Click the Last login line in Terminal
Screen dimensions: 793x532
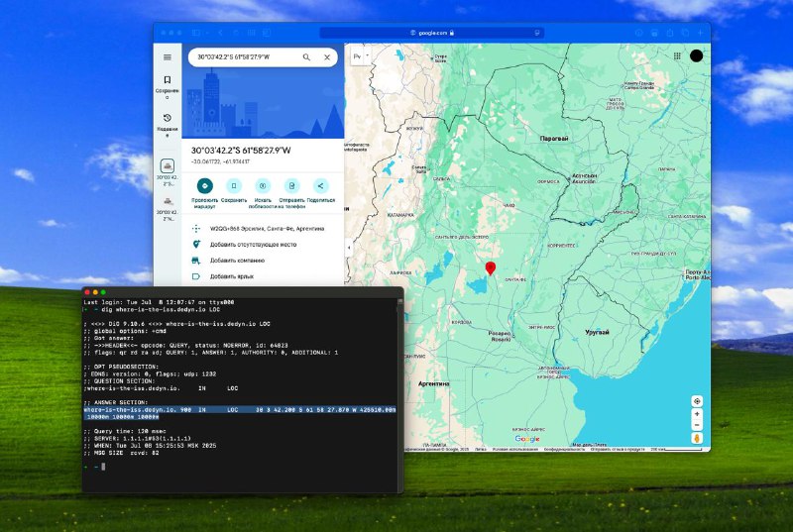pyautogui.click(x=159, y=302)
